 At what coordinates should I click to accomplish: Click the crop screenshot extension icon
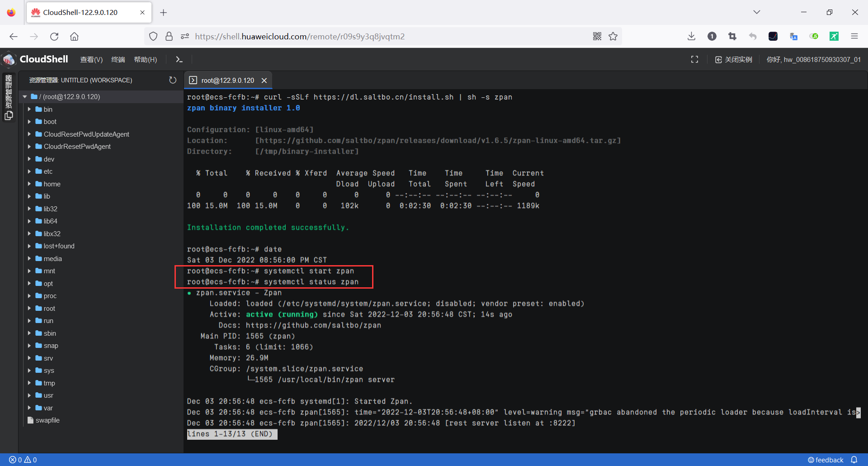pyautogui.click(x=732, y=37)
